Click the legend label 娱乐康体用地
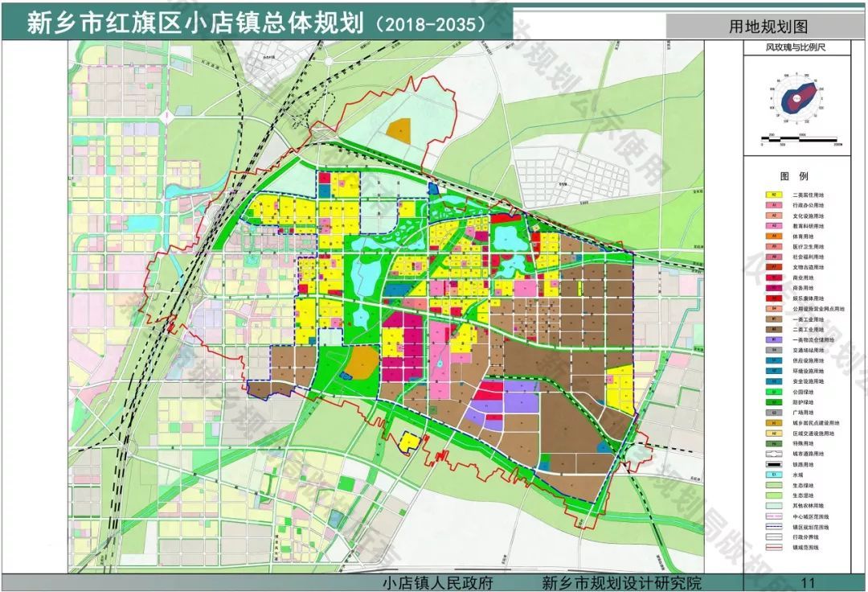The height and width of the screenshot is (592, 868). tap(809, 298)
